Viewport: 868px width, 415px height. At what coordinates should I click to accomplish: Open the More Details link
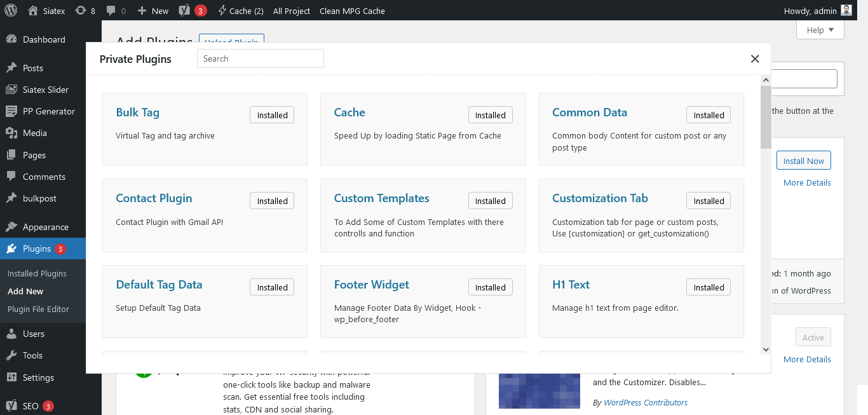(x=806, y=182)
